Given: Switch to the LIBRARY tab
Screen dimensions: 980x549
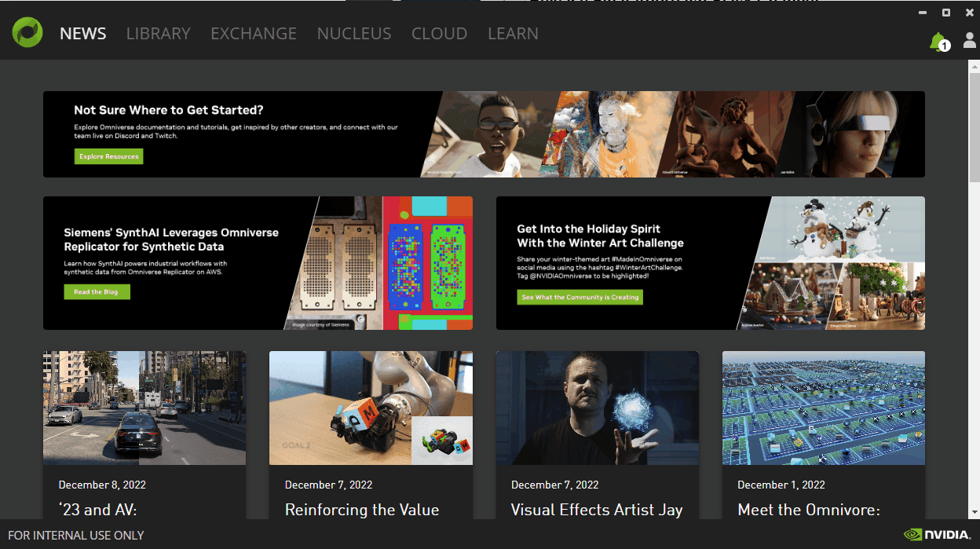Looking at the screenshot, I should click(x=158, y=34).
